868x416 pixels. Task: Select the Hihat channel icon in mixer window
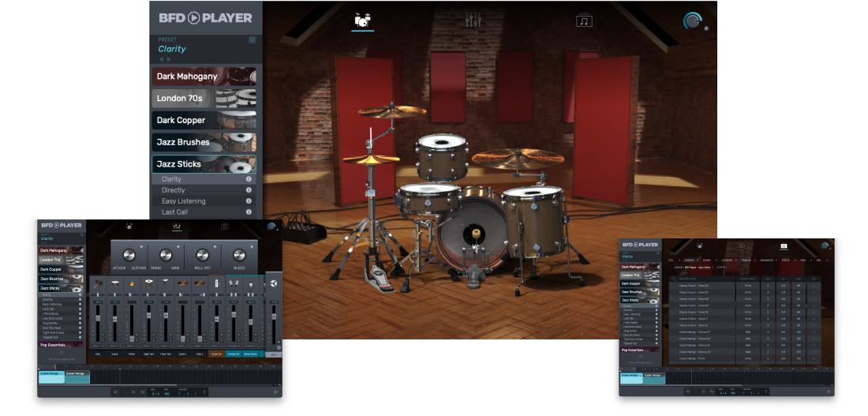pyautogui.click(x=132, y=283)
